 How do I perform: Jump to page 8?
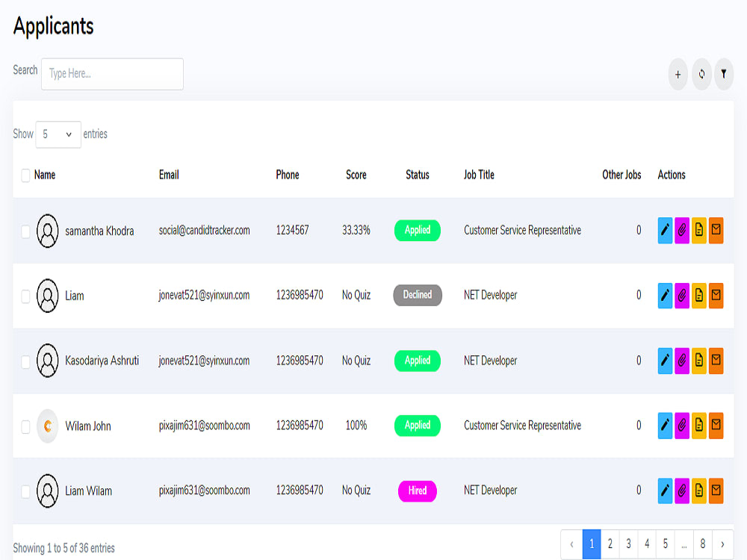(703, 544)
